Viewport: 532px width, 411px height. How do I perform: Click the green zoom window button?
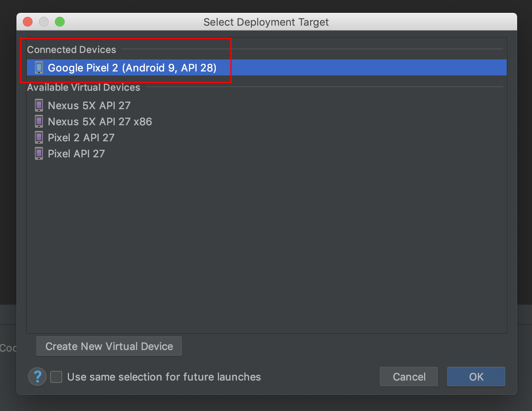coord(60,22)
